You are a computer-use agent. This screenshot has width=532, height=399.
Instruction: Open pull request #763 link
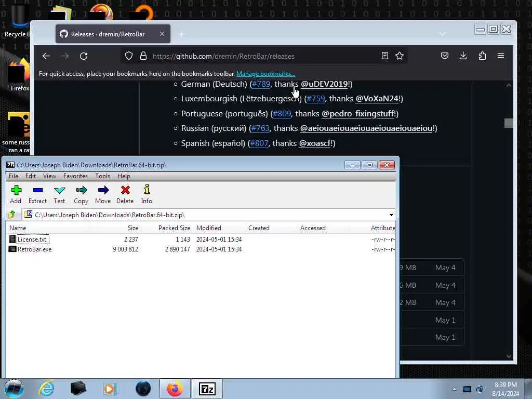pos(260,128)
